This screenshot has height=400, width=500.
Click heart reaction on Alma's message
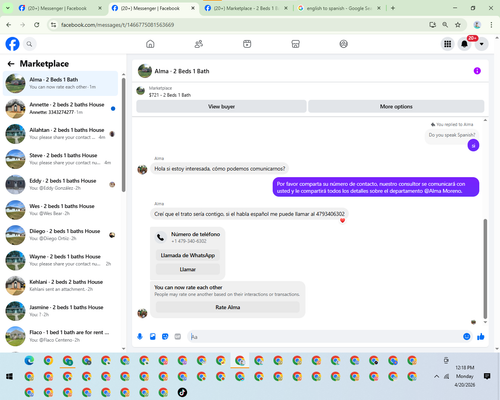click(x=342, y=221)
